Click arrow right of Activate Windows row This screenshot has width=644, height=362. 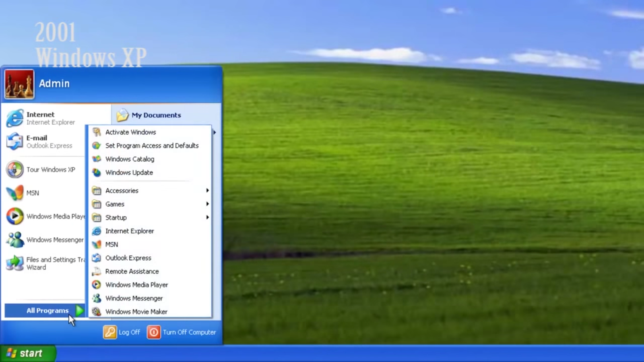[215, 132]
